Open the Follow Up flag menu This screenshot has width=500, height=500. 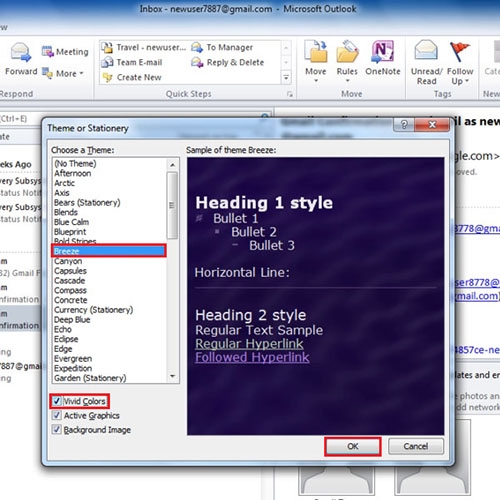pos(460,63)
